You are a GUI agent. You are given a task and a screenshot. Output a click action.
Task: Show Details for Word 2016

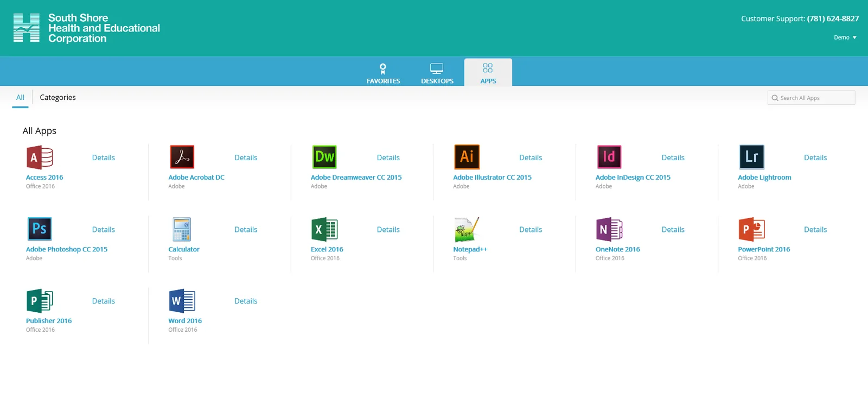(x=246, y=301)
